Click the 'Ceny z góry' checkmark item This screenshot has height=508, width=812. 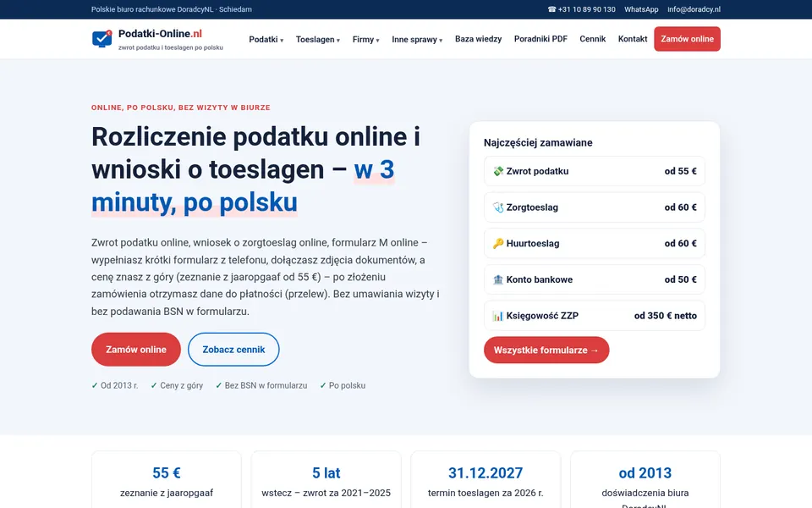(177, 386)
